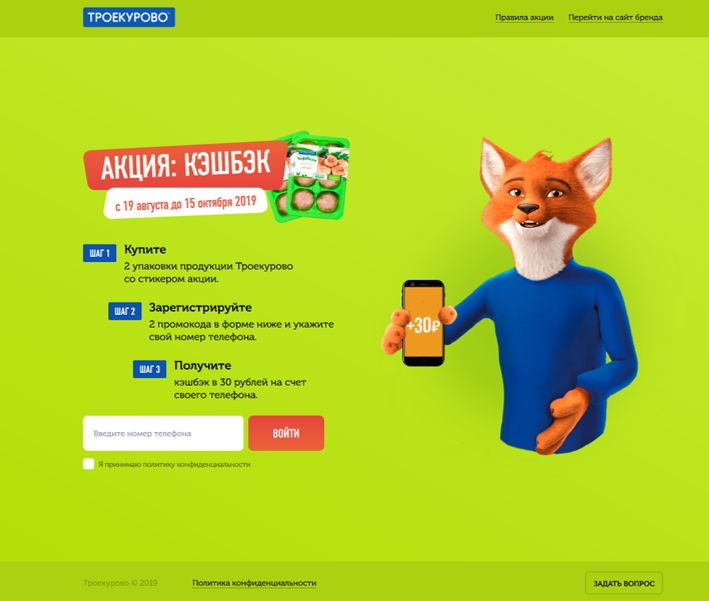The width and height of the screenshot is (709, 601).
Task: Click the ЗАДАТЬ ВОПРОС button
Action: (x=624, y=583)
